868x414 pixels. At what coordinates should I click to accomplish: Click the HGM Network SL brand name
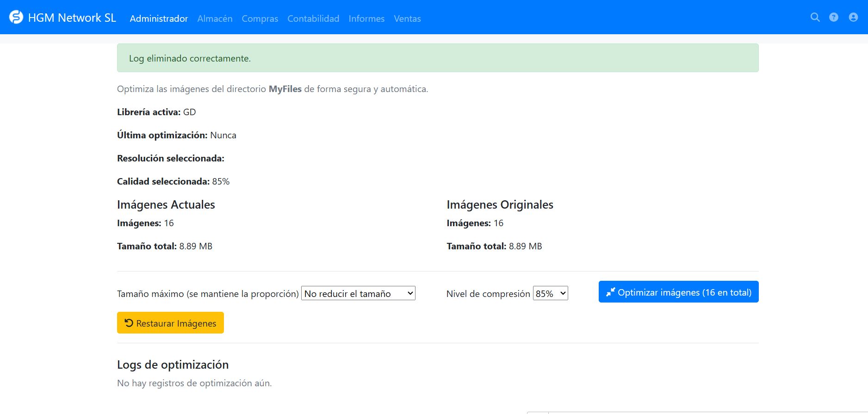pyautogui.click(x=72, y=18)
